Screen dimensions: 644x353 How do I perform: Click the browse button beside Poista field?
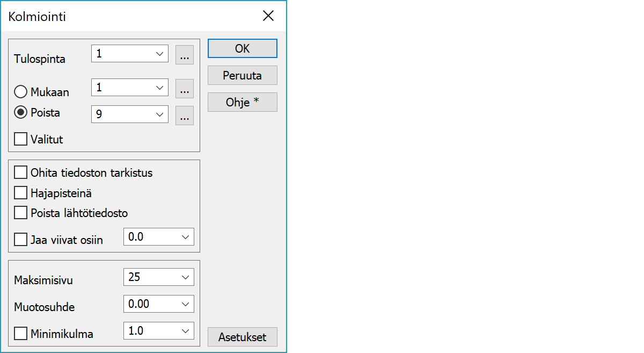pyautogui.click(x=185, y=116)
